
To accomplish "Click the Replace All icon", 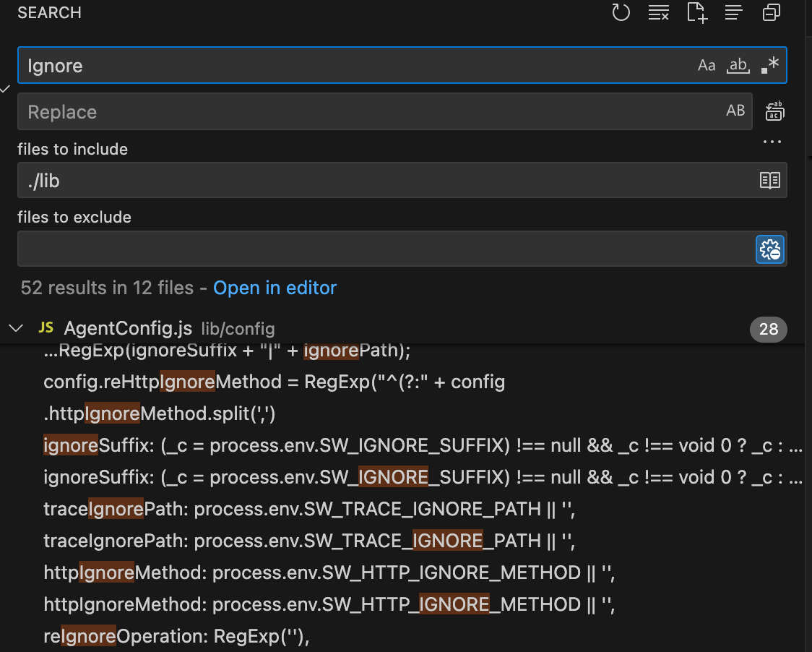I will pyautogui.click(x=774, y=111).
